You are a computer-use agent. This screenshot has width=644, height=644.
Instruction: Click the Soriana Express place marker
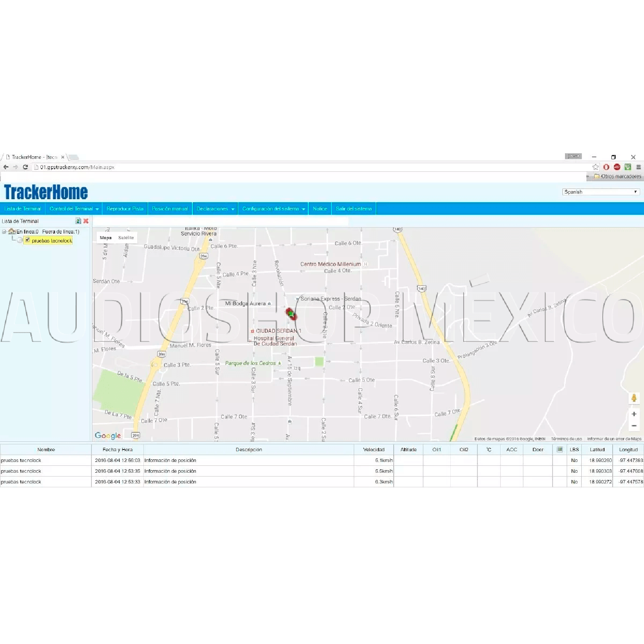(298, 299)
